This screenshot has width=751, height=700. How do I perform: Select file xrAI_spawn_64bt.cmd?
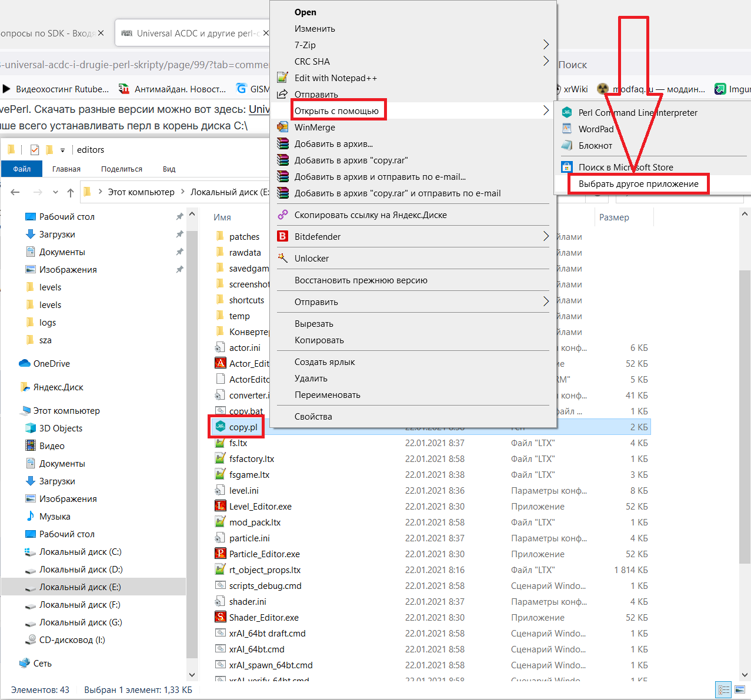click(271, 665)
